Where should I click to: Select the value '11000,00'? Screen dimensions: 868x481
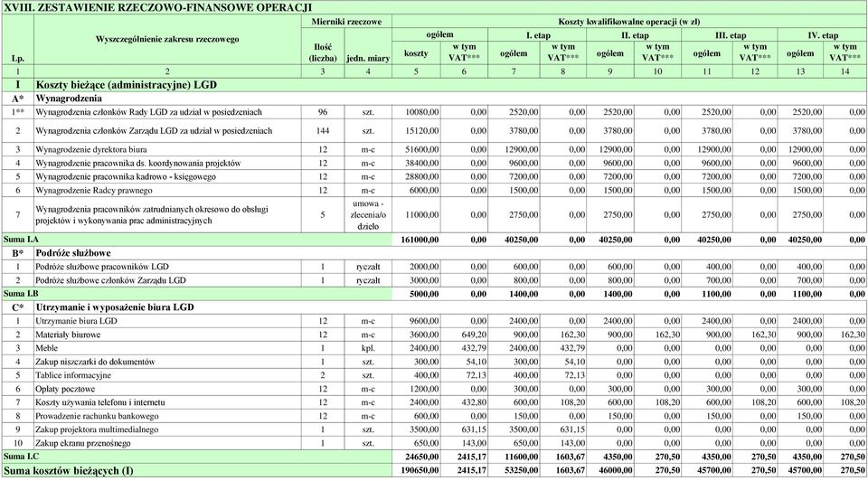pyautogui.click(x=422, y=215)
